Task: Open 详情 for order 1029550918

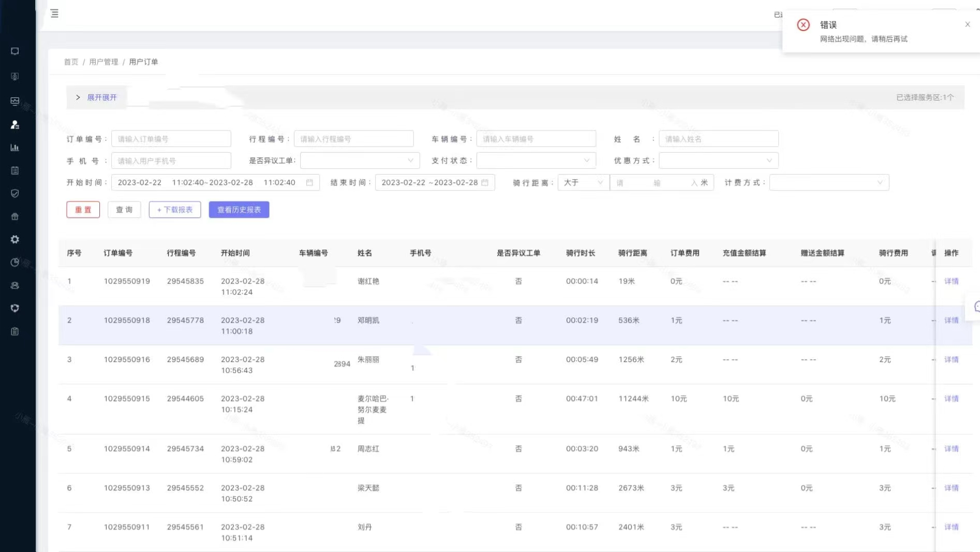Action: click(951, 321)
